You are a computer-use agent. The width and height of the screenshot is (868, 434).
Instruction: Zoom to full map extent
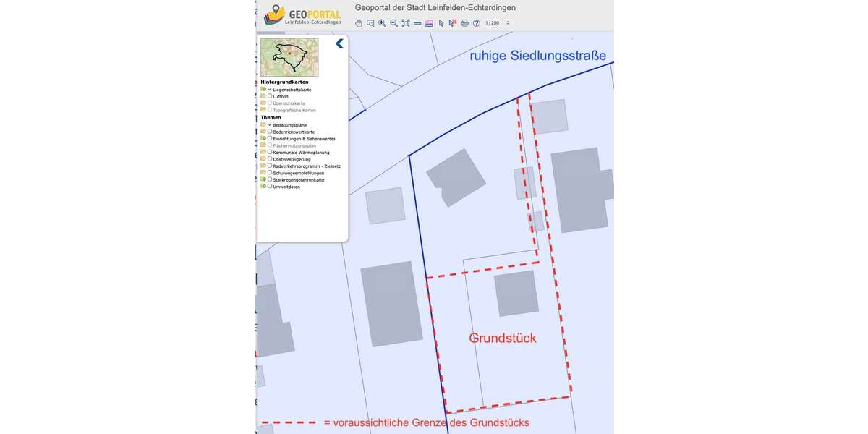(x=406, y=23)
